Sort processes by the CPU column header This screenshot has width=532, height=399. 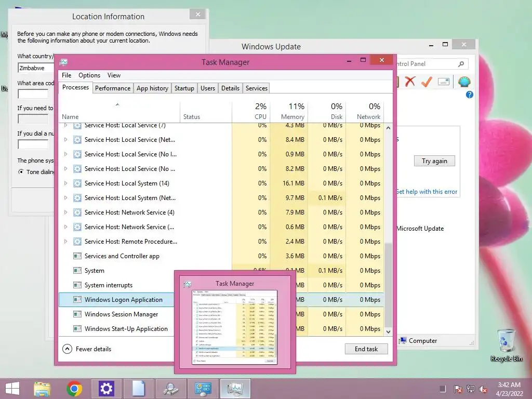251,111
